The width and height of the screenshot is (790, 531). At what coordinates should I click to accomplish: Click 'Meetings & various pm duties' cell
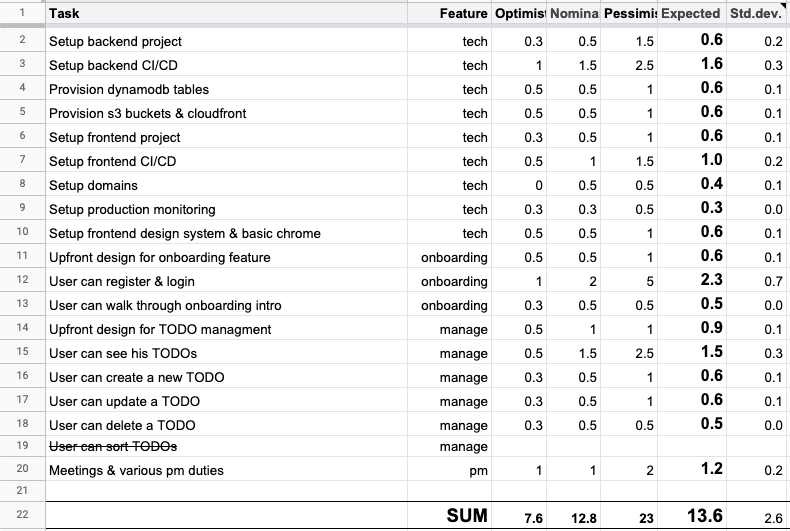coord(226,470)
